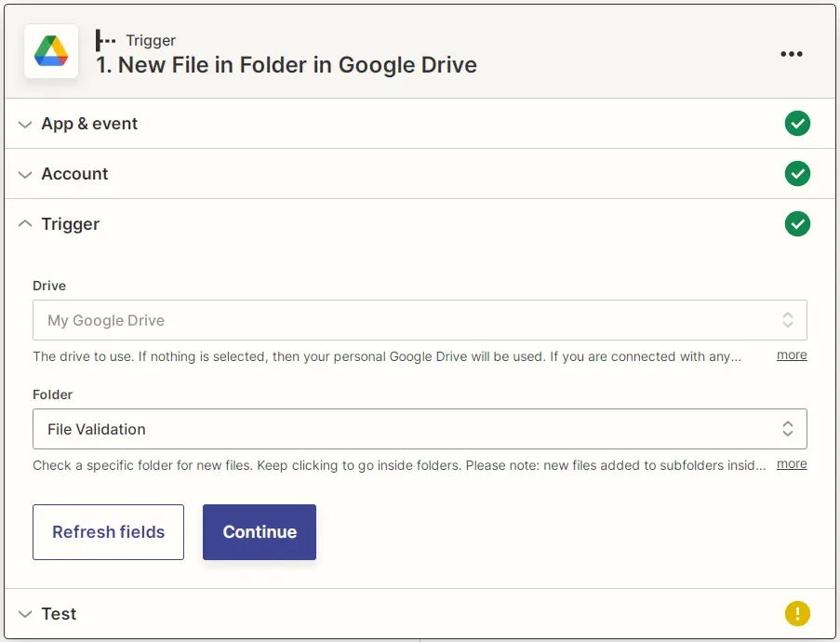Click the green checkmark beside Account

point(797,173)
